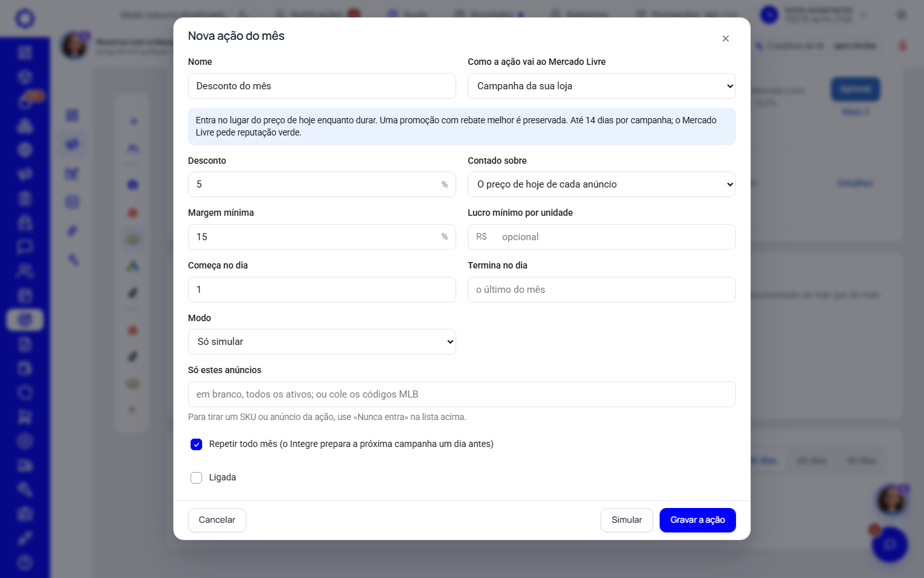Save with the Gravar a ação button
Viewport: 924px width, 578px height.
pyautogui.click(x=697, y=520)
